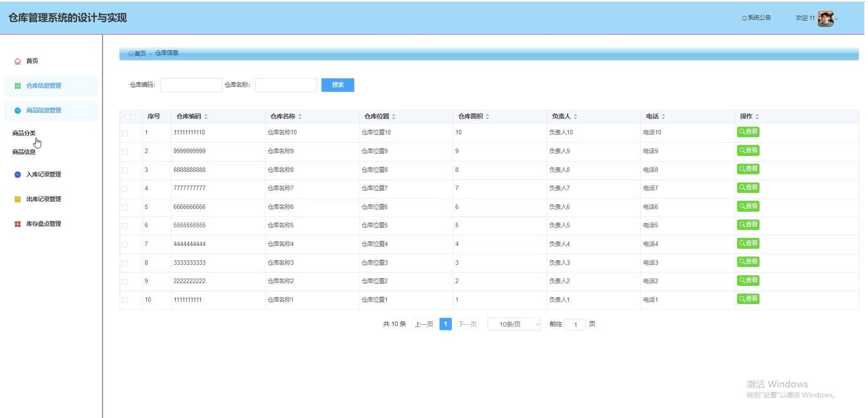Image resolution: width=868 pixels, height=418 pixels.
Task: Open 商品信息 submenu item
Action: [x=24, y=152]
